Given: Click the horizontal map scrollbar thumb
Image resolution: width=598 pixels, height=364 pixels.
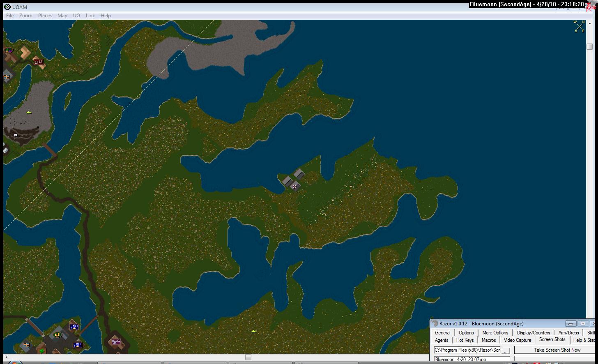Looking at the screenshot, I should point(248,357).
